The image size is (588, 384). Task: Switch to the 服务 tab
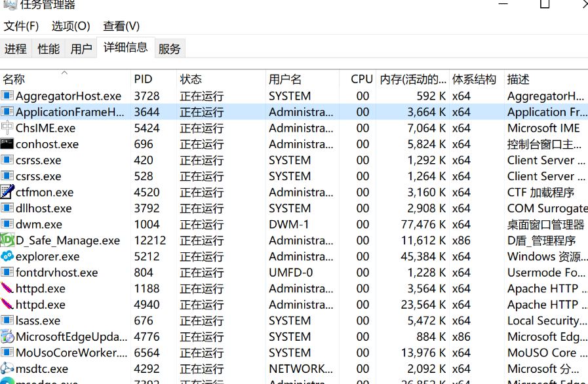pos(170,48)
